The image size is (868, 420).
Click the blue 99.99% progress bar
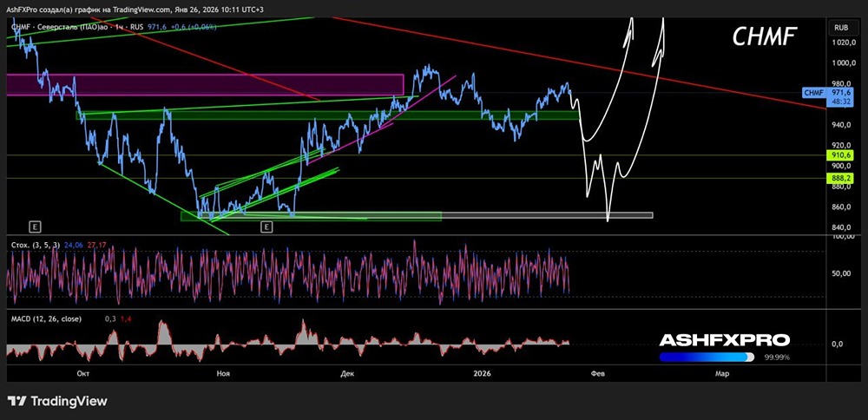click(706, 358)
